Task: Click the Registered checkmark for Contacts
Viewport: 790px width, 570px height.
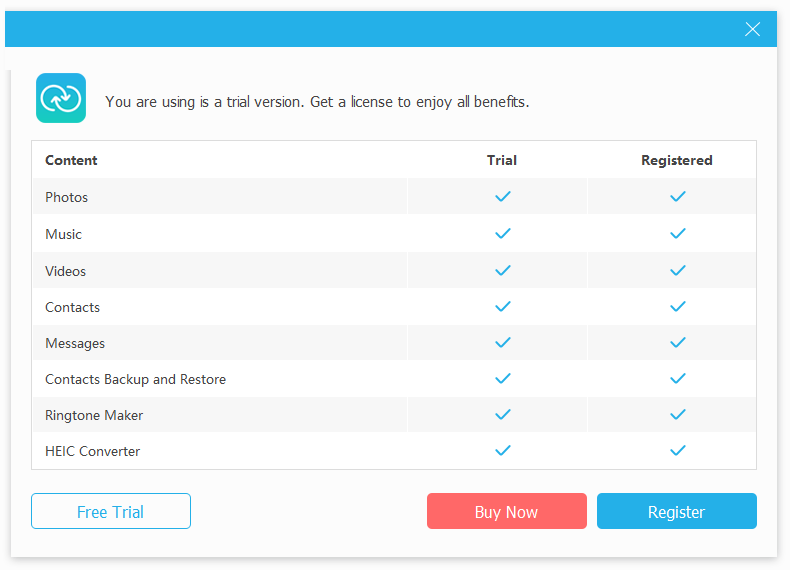Action: 677,307
